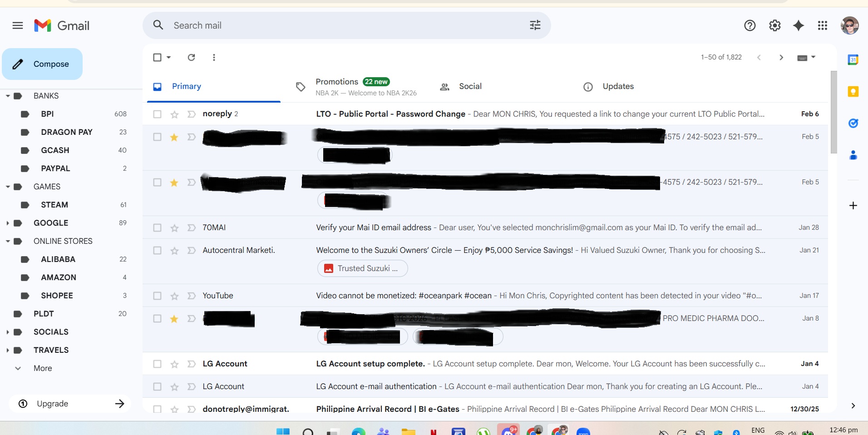
Task: Compose a new email
Action: (42, 64)
